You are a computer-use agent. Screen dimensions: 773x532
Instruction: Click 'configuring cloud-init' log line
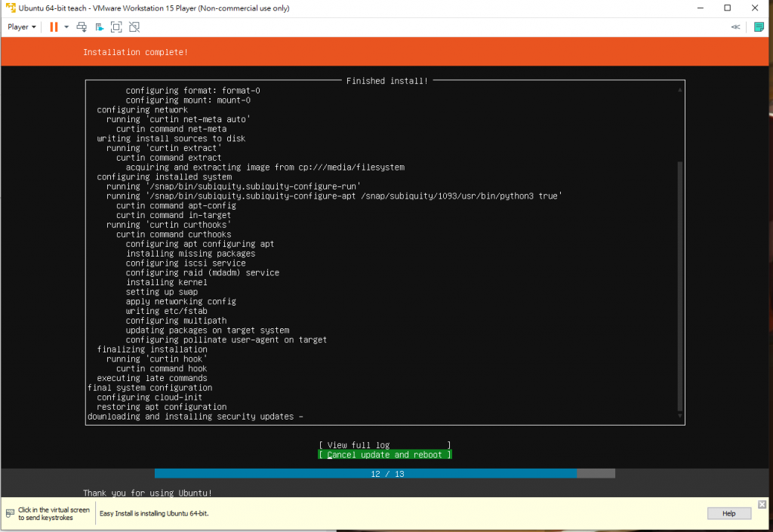click(x=149, y=398)
